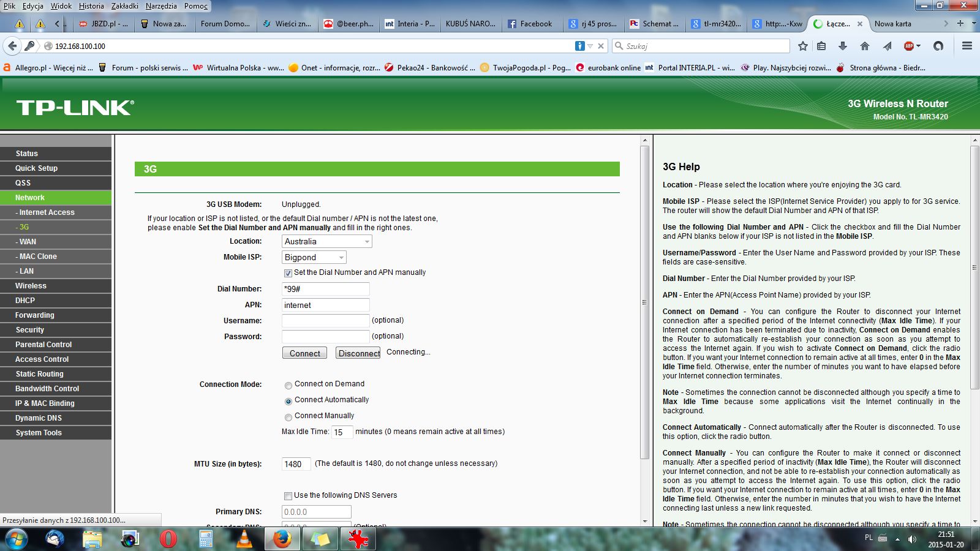980x551 pixels.
Task: Open the Mobile ISP dropdown showing Bigpond
Action: (314, 257)
